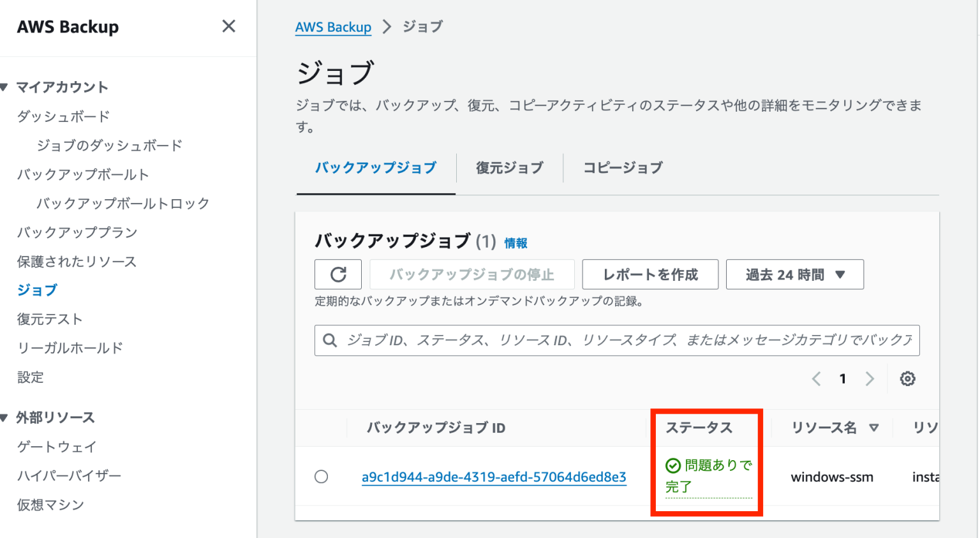980x538 pixels.
Task: Click the search magnifier in the filter field
Action: 330,340
